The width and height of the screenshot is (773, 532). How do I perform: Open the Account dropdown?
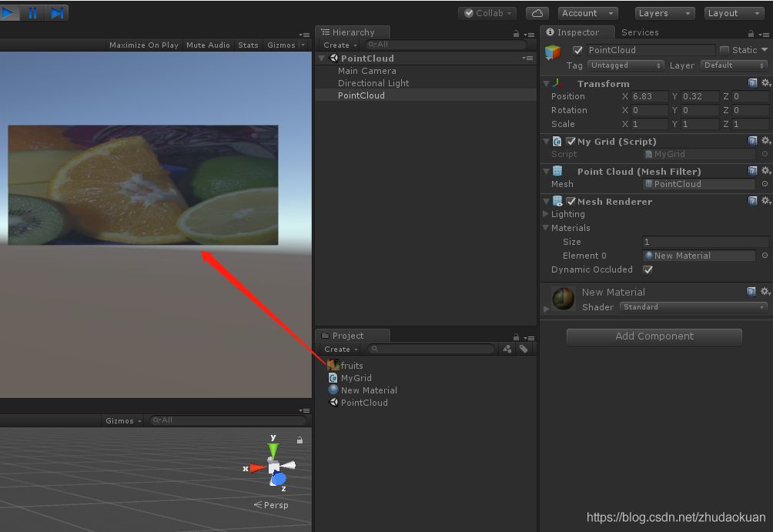click(x=587, y=13)
